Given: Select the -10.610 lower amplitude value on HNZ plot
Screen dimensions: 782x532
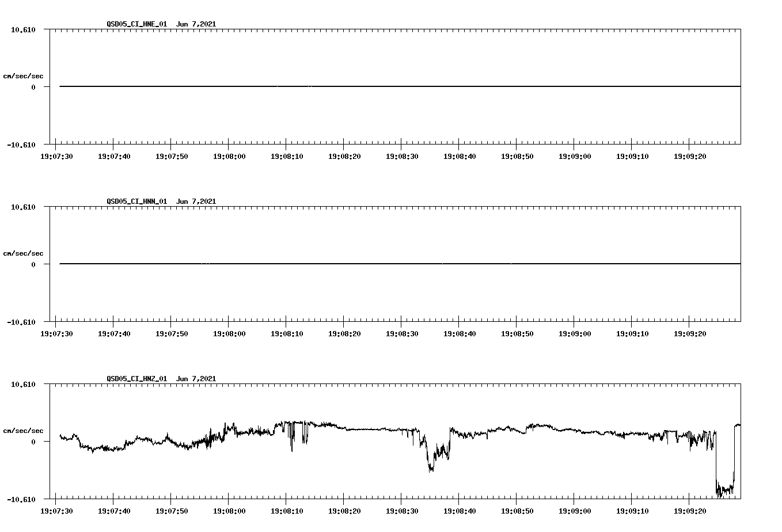Looking at the screenshot, I should (x=21, y=499).
